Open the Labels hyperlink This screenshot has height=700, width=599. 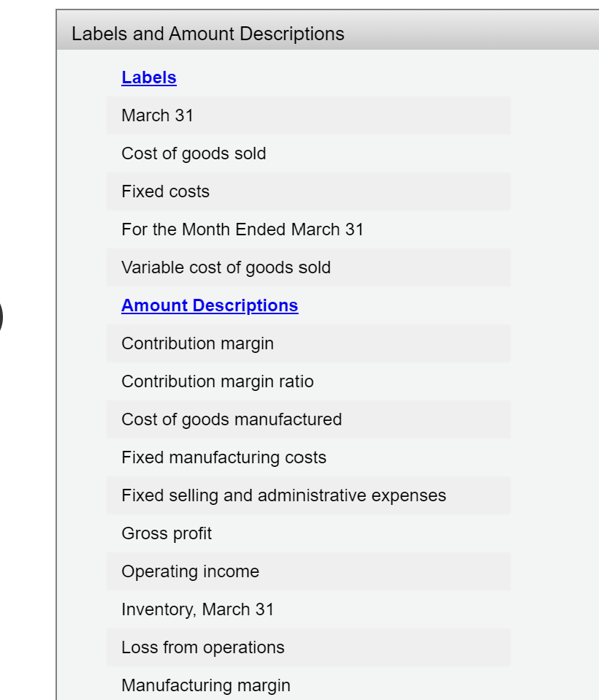pyautogui.click(x=148, y=77)
